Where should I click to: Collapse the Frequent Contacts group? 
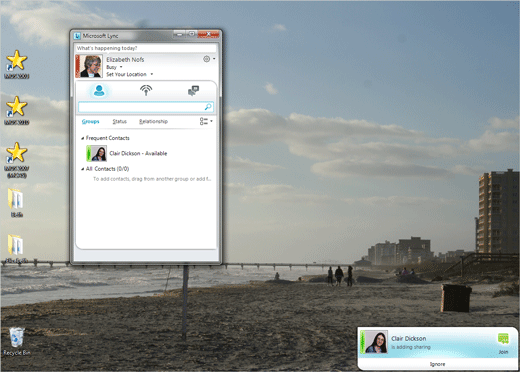click(82, 138)
